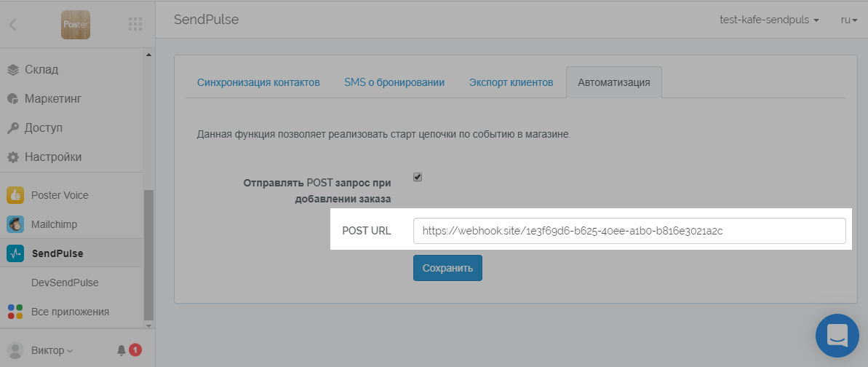Click the POST URL input field
Image resolution: width=868 pixels, height=367 pixels.
(x=629, y=231)
